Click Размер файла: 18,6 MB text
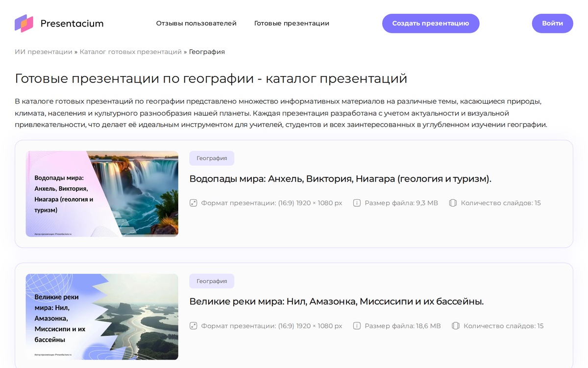Screen dimensions: 588x368 coord(403,326)
